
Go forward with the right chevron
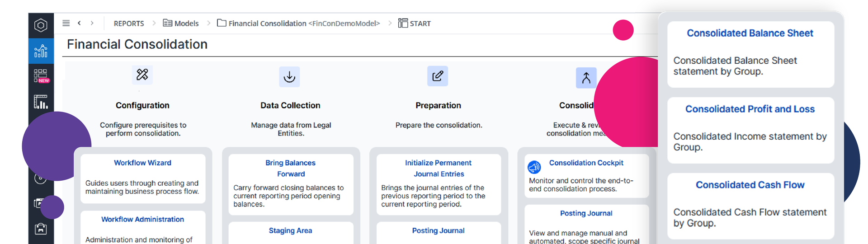(x=92, y=23)
